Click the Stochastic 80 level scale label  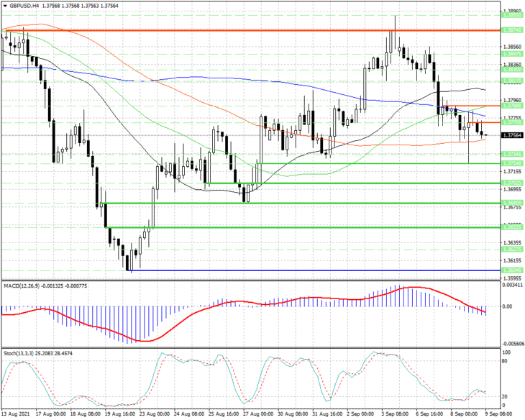pyautogui.click(x=505, y=361)
